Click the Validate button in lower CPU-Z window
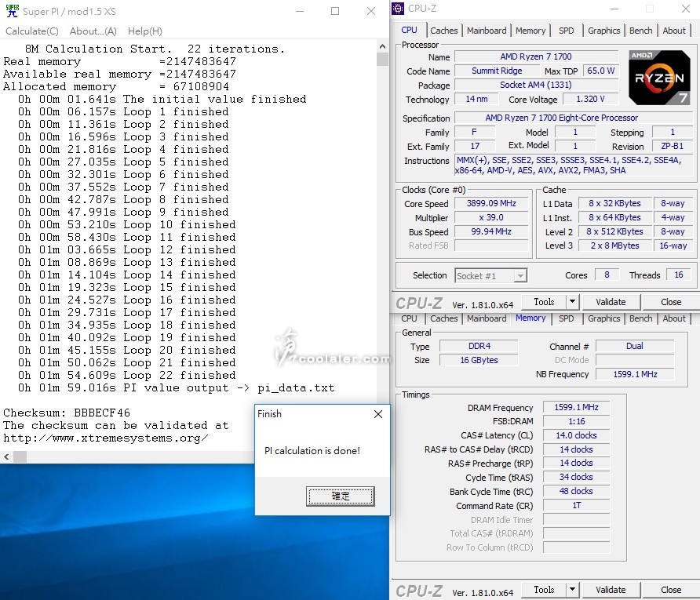 [x=611, y=590]
